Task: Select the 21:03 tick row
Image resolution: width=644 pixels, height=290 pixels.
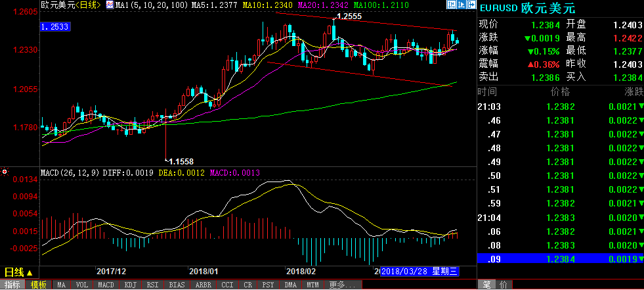Action: click(x=560, y=107)
